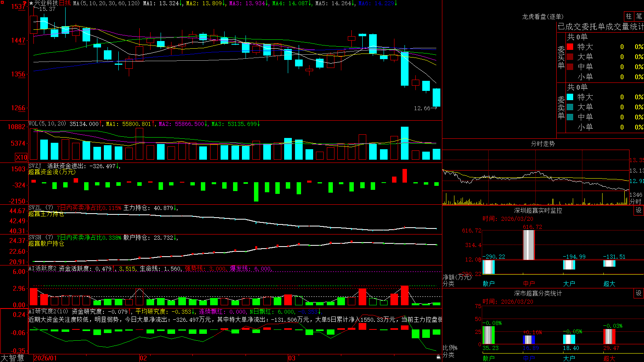Click the 02 month marker on timeline
Image resolution: width=644 pixels, height=362 pixels.
coord(143,358)
